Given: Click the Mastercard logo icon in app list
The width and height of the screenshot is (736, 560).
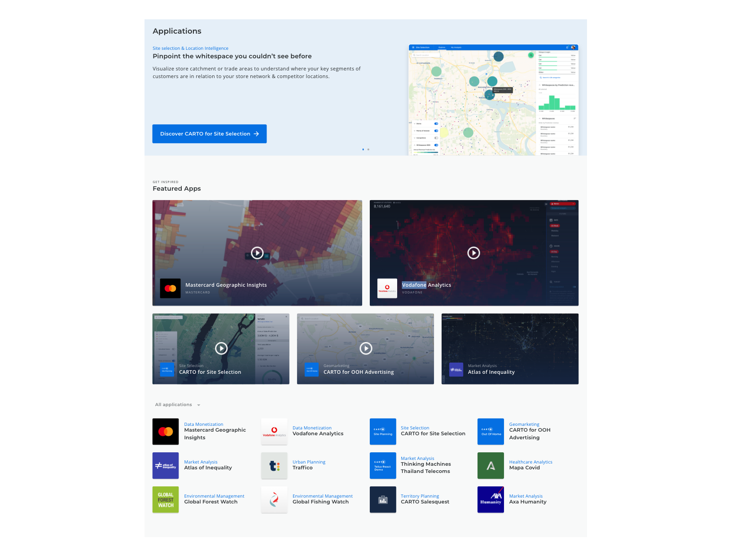Looking at the screenshot, I should click(166, 432).
